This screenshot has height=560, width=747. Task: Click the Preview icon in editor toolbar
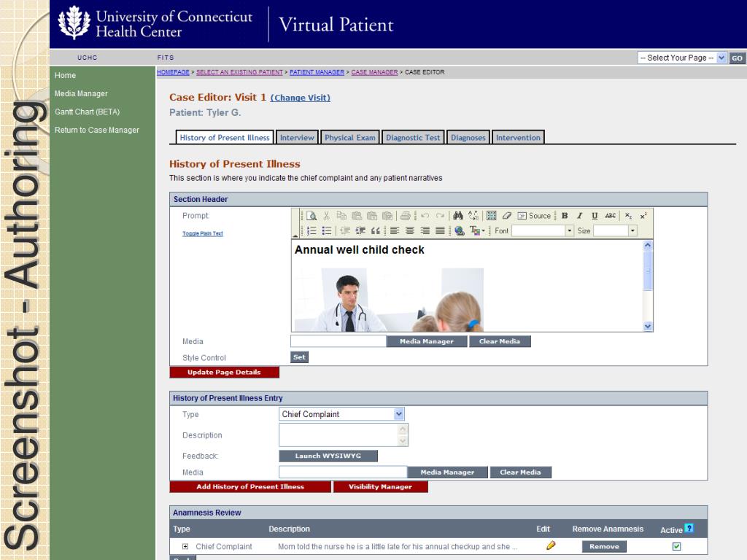point(311,216)
